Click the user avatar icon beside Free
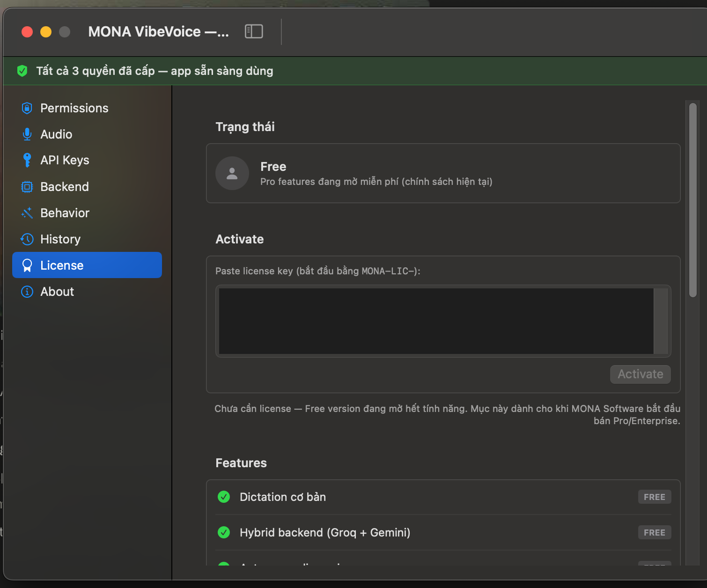Image resolution: width=707 pixels, height=588 pixels. click(x=232, y=173)
